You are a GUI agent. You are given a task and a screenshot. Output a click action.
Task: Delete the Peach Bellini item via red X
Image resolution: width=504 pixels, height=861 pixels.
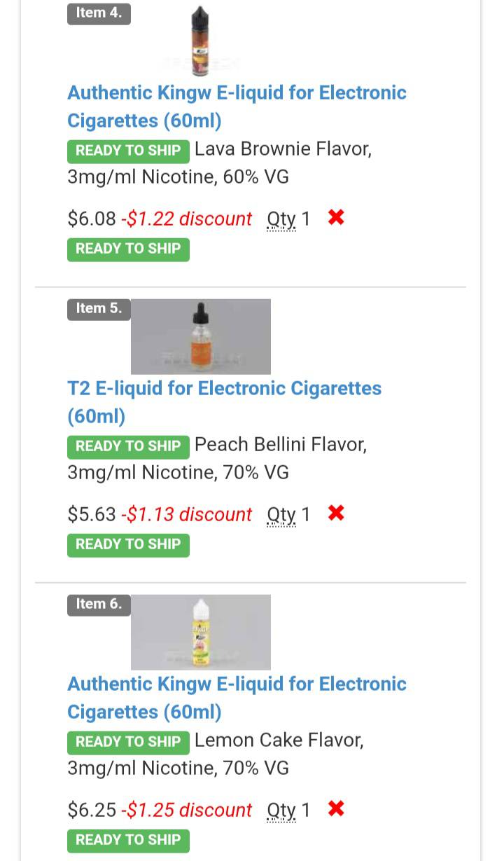click(x=336, y=514)
